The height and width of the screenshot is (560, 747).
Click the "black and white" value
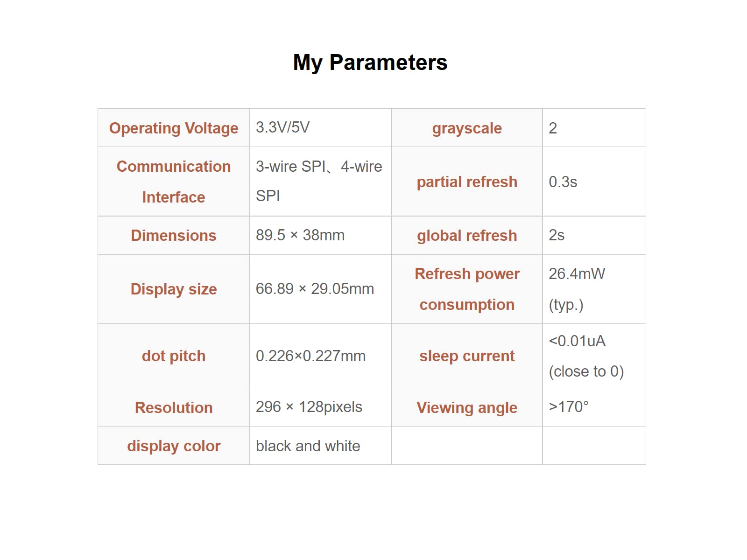308,446
